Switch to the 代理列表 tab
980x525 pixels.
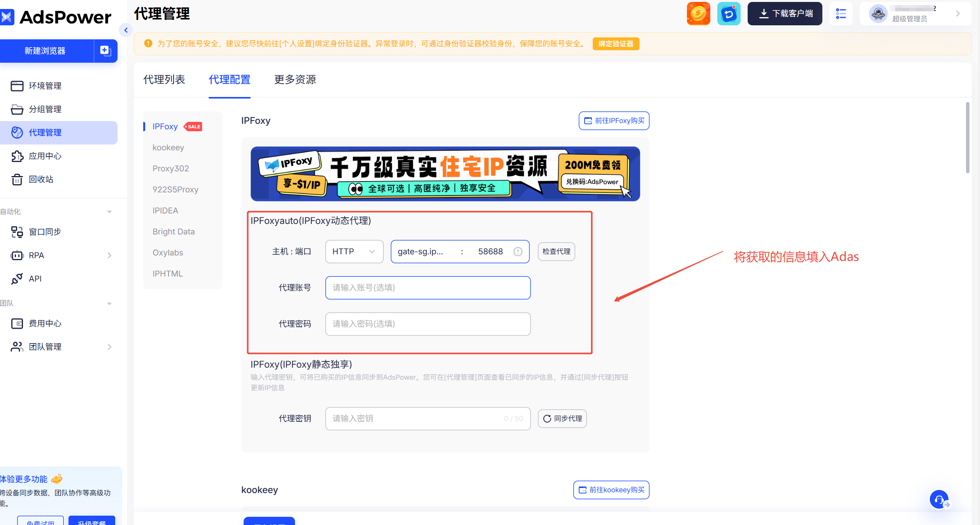[x=164, y=79]
